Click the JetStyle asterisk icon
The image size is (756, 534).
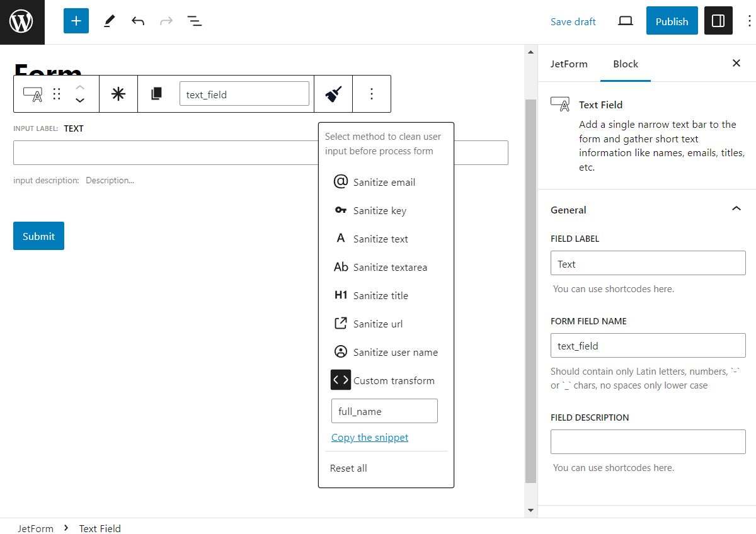(x=118, y=93)
